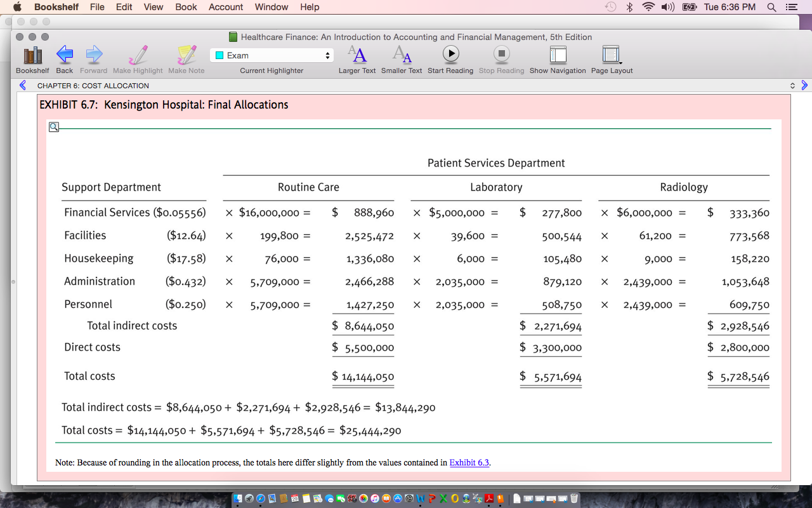This screenshot has width=812, height=508.
Task: Click 'CHAPTER 6: COST ALLOCATION' header text
Action: 93,86
